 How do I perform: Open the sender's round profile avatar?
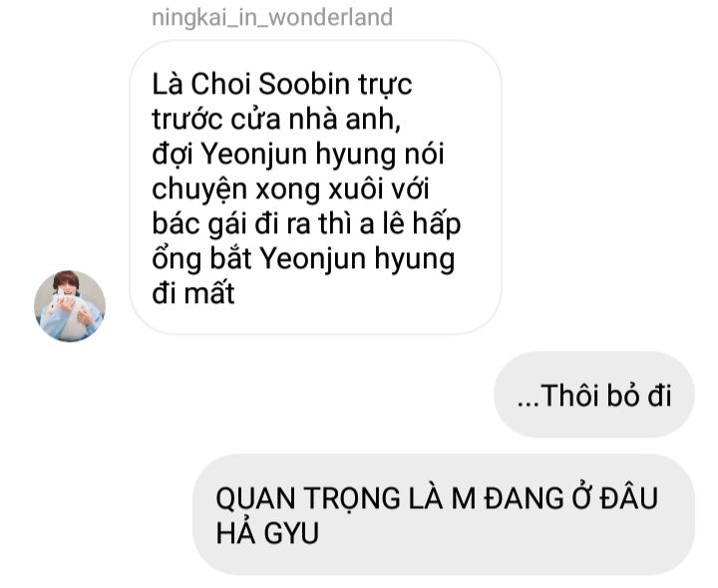click(70, 306)
